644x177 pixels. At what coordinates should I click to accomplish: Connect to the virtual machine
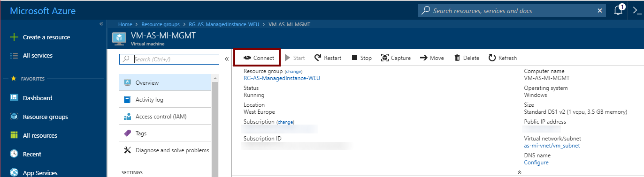[257, 58]
